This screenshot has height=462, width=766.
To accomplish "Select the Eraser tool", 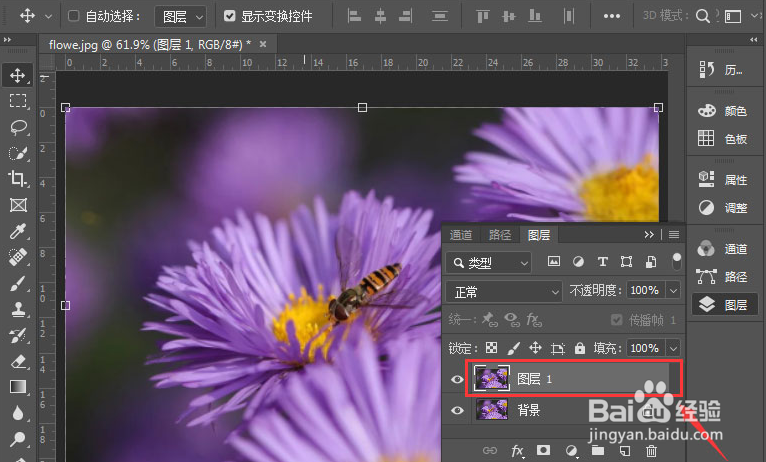I will 18,361.
